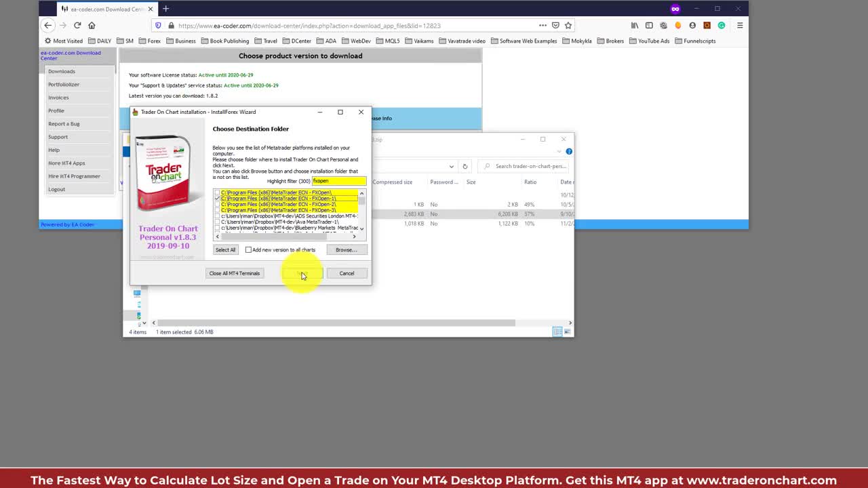
Task: Open Firefox hamburger menu
Action: pos(740,25)
